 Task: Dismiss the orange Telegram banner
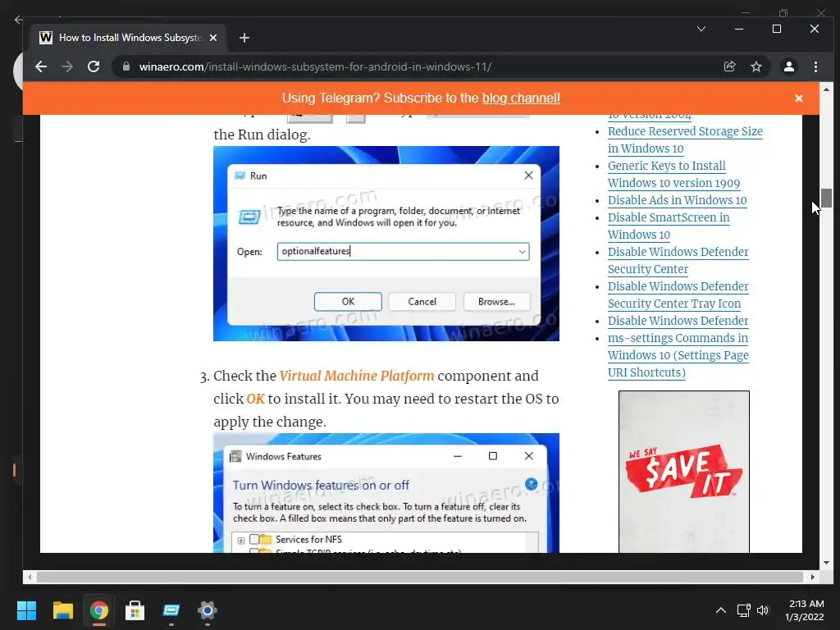pos(799,98)
